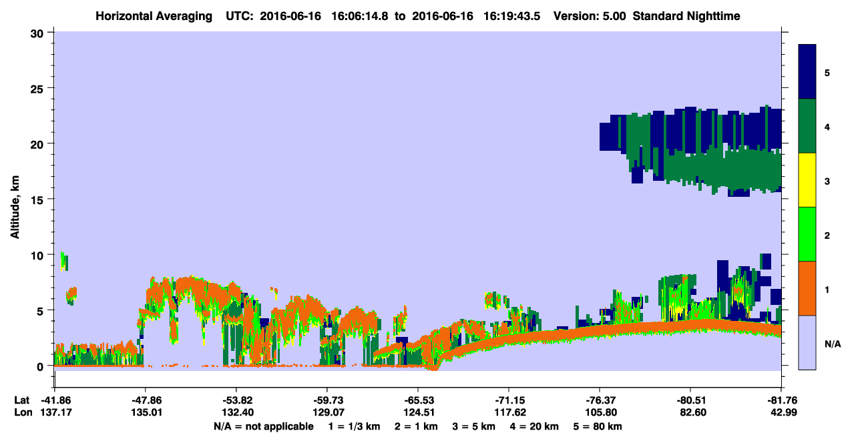The image size is (868, 445).
Task: Click latitude value -81.76
Action: click(781, 400)
